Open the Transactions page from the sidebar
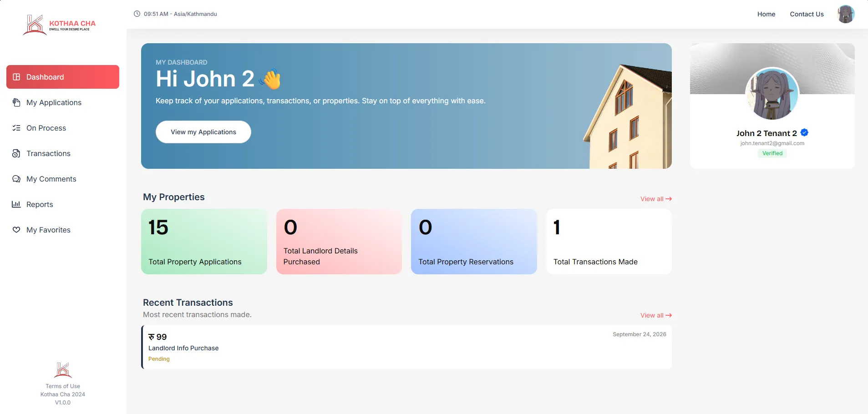 (x=63, y=153)
